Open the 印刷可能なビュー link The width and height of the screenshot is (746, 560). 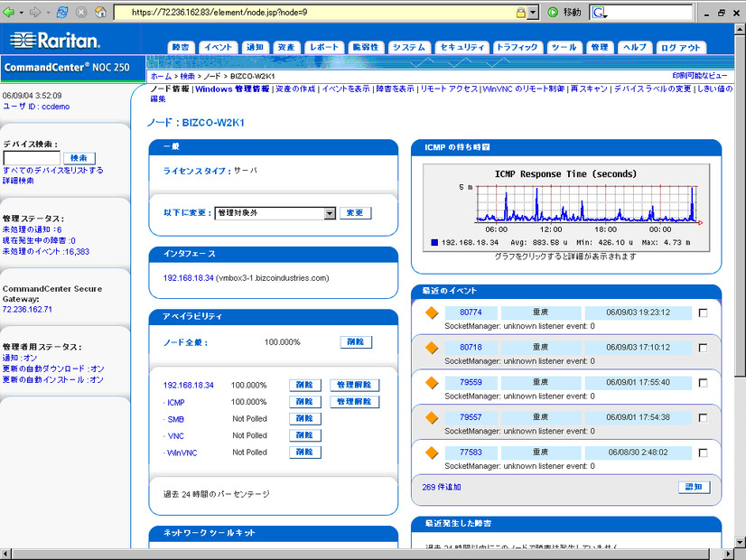(699, 76)
